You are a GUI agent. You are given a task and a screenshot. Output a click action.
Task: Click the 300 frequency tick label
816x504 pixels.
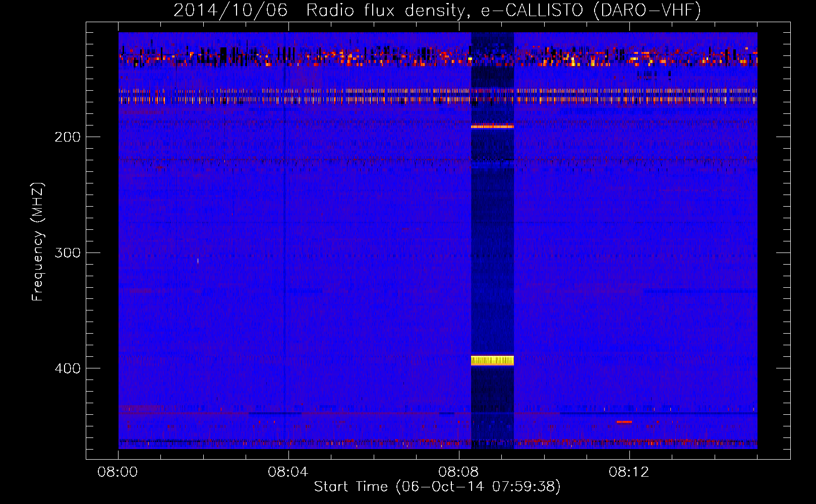click(68, 253)
